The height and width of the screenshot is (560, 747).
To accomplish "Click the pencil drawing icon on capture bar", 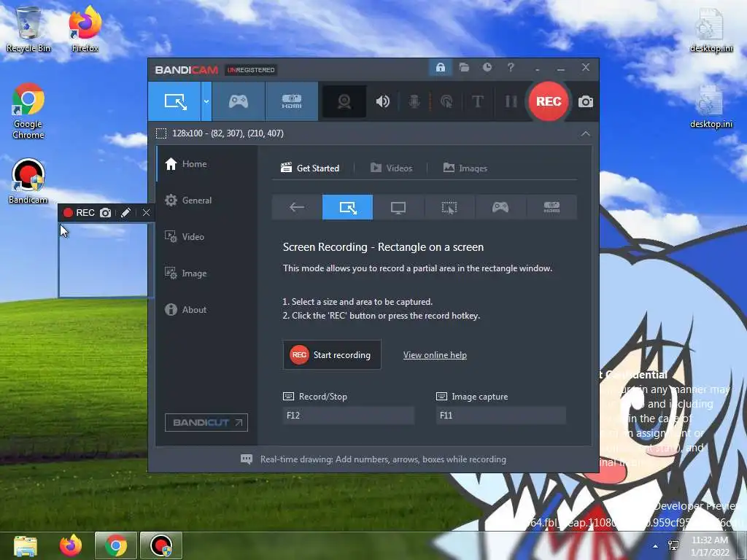I will click(125, 213).
